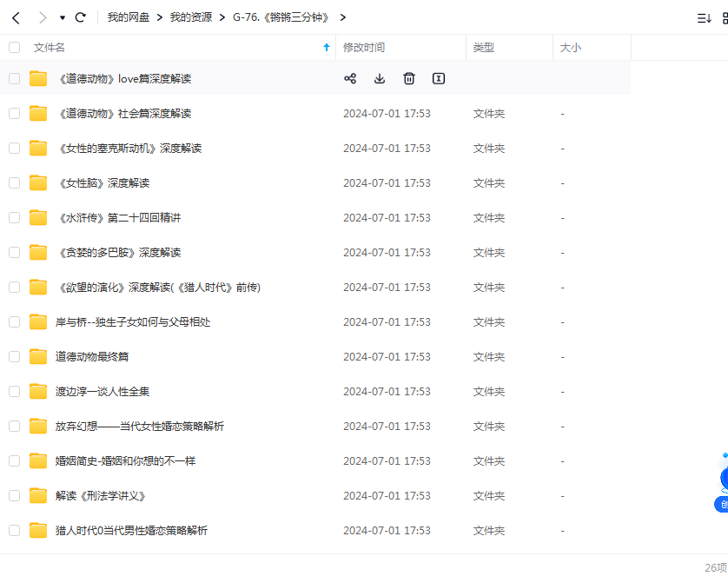Image resolution: width=728 pixels, height=576 pixels.
Task: Rename the 《道德动物》love篇 folder
Action: (438, 78)
